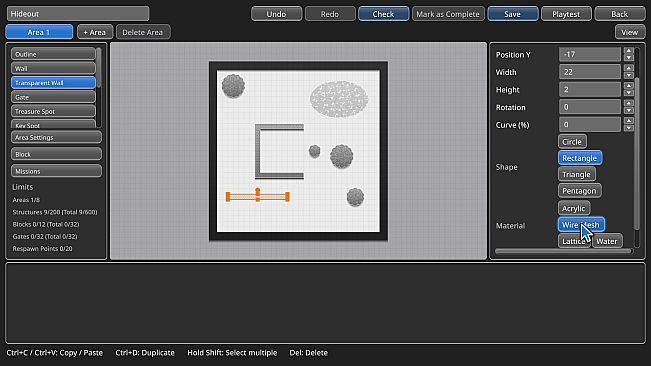This screenshot has height=366, width=651.
Task: Click the Blocks 0/12 limit text
Action: [x=46, y=224]
